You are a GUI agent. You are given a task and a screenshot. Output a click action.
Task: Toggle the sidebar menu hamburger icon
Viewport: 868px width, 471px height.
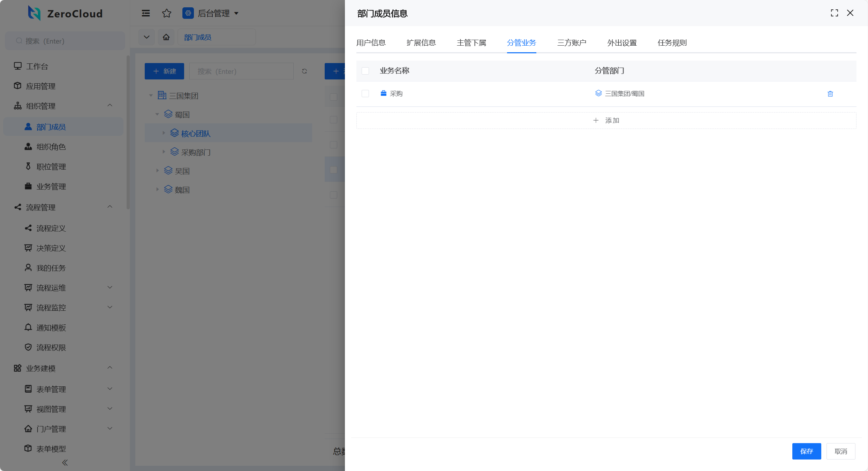coord(146,13)
